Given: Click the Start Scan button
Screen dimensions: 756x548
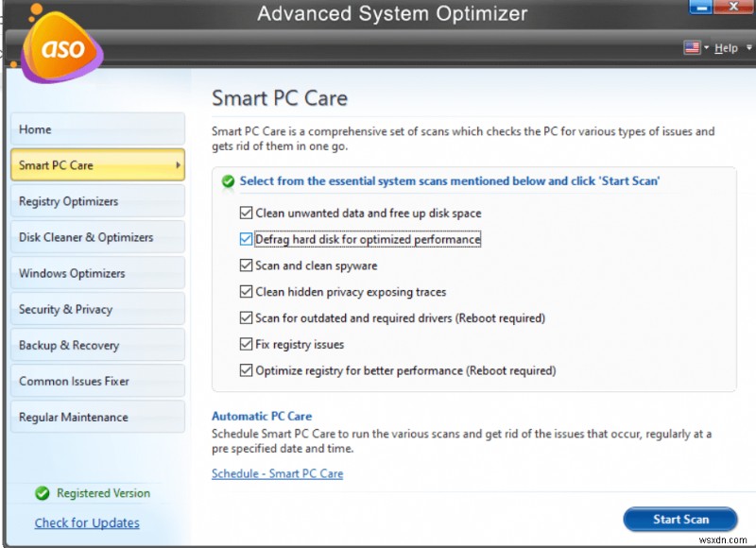Looking at the screenshot, I should pos(680,519).
